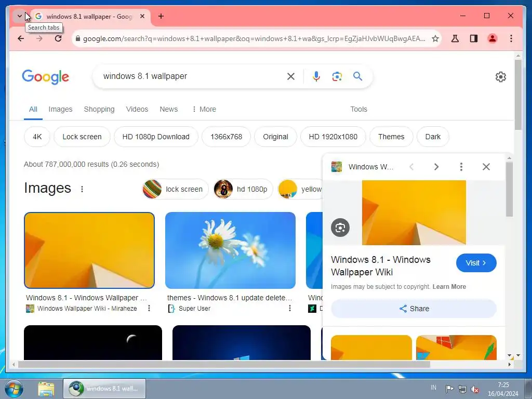Click the Visit button
This screenshot has width=532, height=399.
476,263
